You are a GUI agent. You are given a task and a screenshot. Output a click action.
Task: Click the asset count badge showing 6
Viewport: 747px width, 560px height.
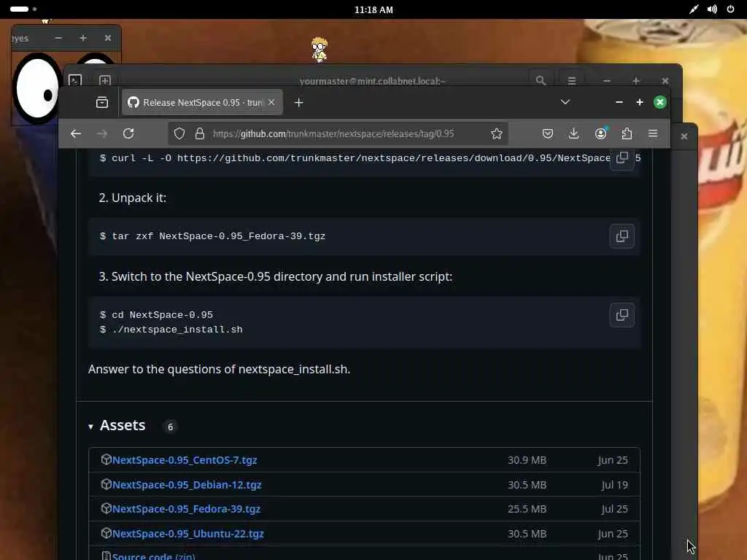point(170,427)
